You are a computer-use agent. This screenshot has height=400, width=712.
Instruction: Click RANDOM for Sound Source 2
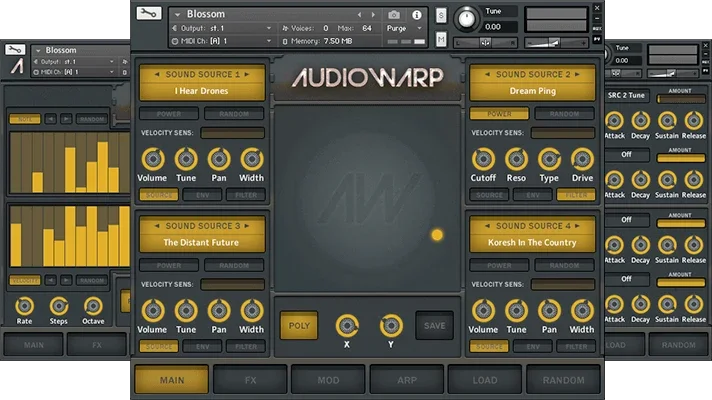click(x=564, y=114)
